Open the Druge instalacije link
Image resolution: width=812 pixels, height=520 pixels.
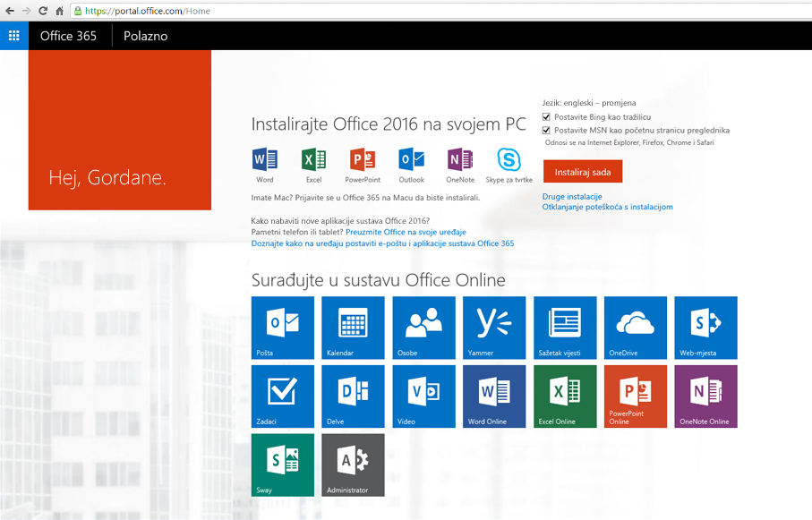572,196
